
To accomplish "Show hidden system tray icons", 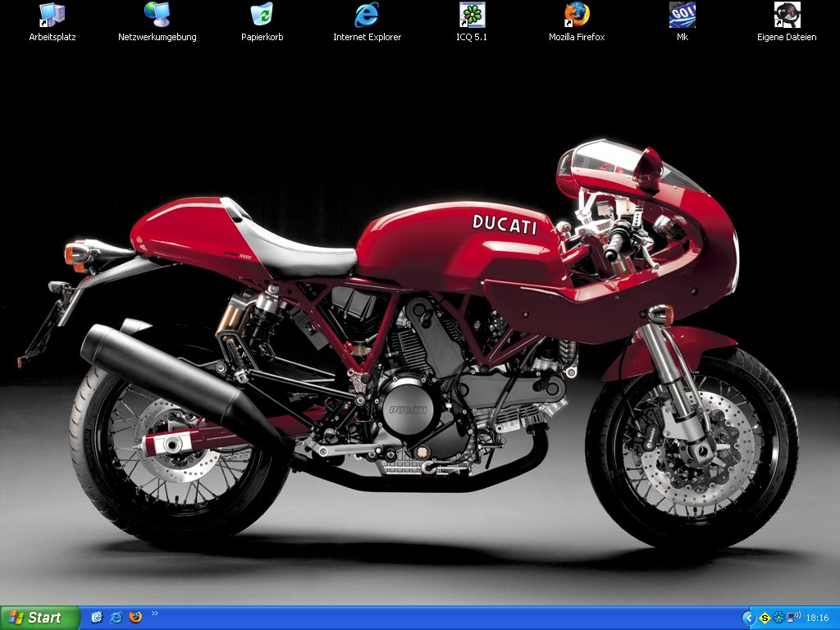I will pyautogui.click(x=749, y=619).
